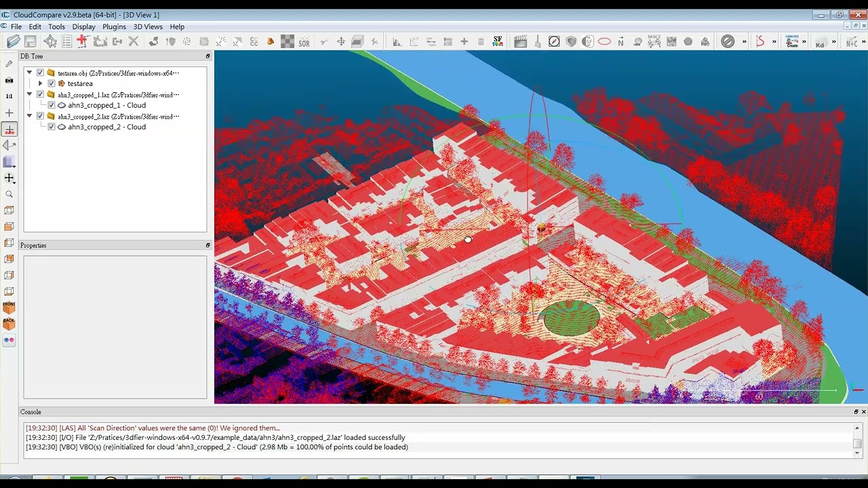Click the 'loaded successfully' console log line

(x=215, y=438)
